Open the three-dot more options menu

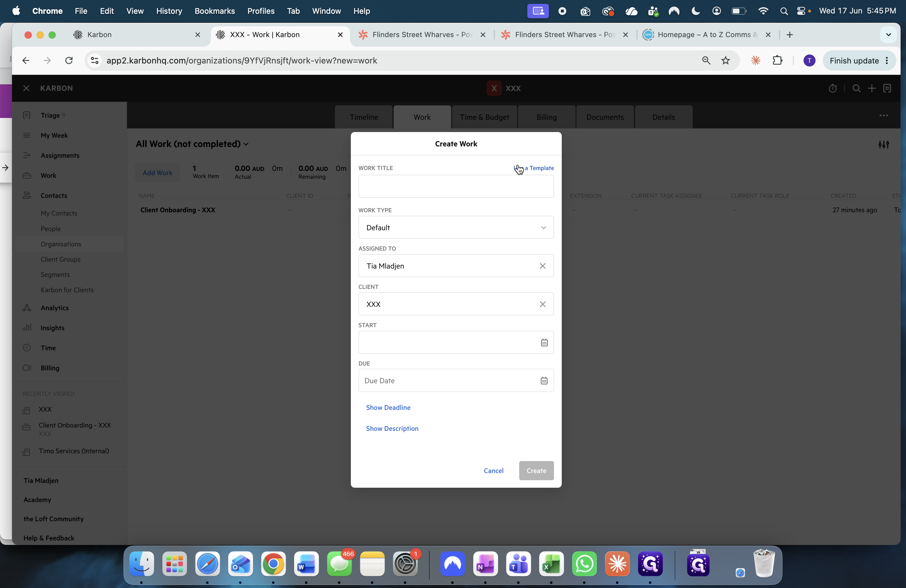click(x=884, y=115)
